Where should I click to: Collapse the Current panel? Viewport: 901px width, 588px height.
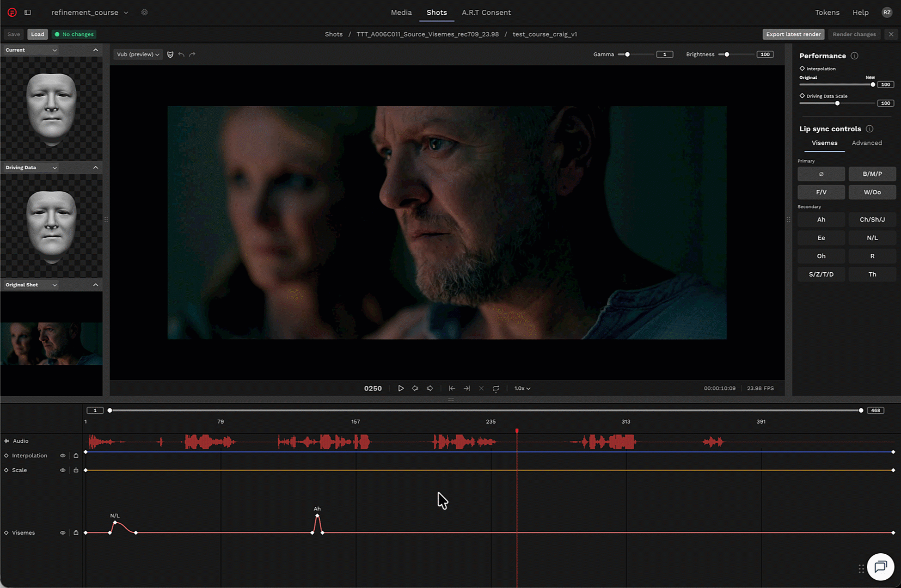pyautogui.click(x=96, y=50)
